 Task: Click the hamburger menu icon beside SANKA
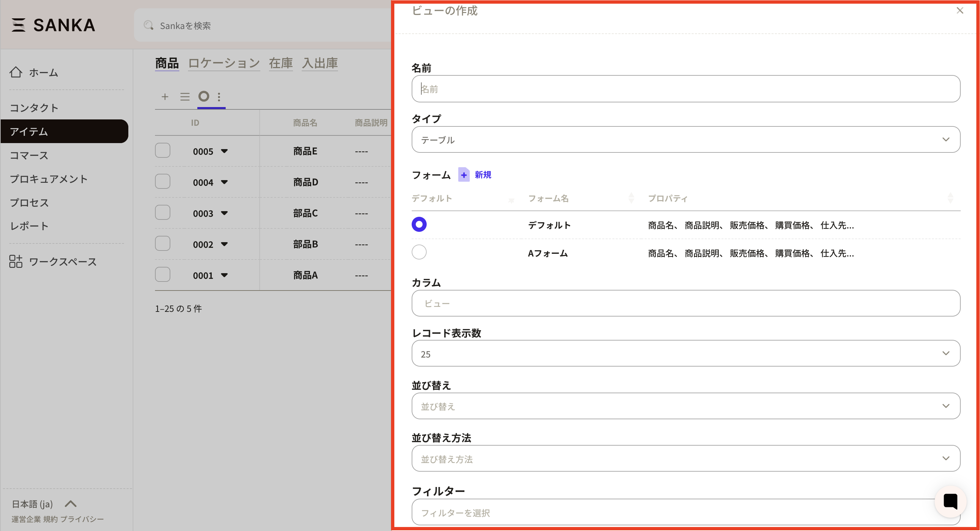coord(18,25)
